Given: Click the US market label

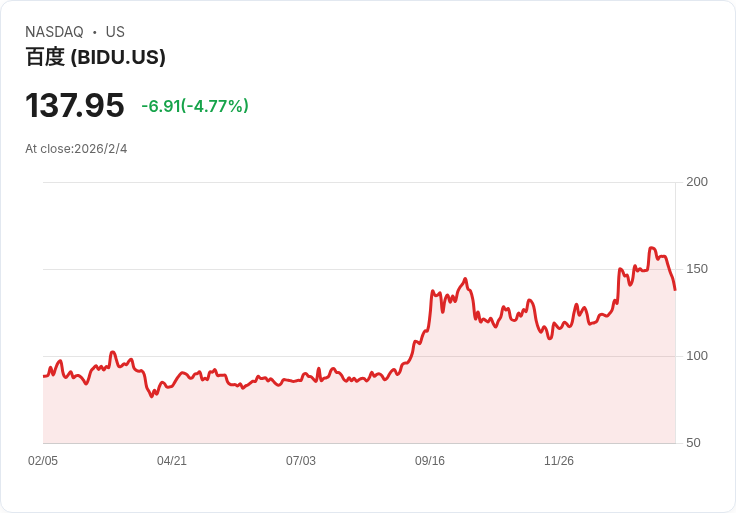Looking at the screenshot, I should [115, 32].
